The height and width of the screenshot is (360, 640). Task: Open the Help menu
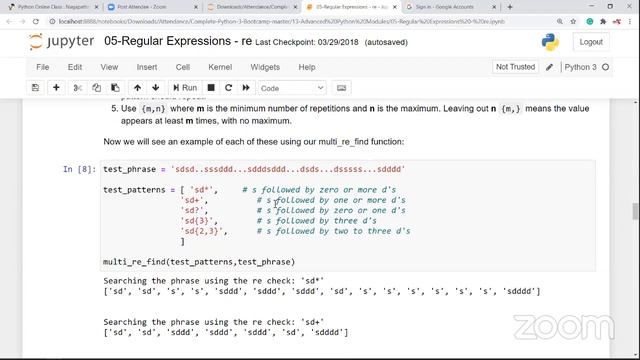pyautogui.click(x=307, y=67)
